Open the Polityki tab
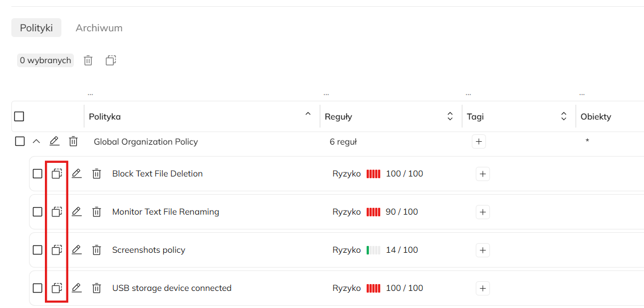This screenshot has width=644, height=308. [36, 28]
